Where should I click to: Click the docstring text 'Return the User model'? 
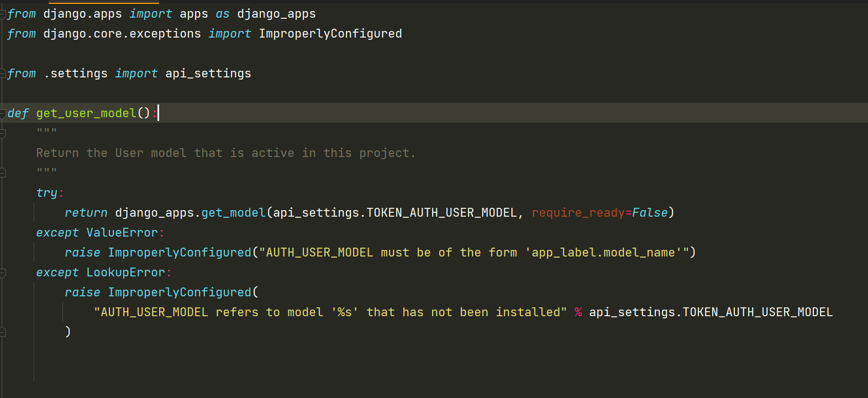pos(111,153)
